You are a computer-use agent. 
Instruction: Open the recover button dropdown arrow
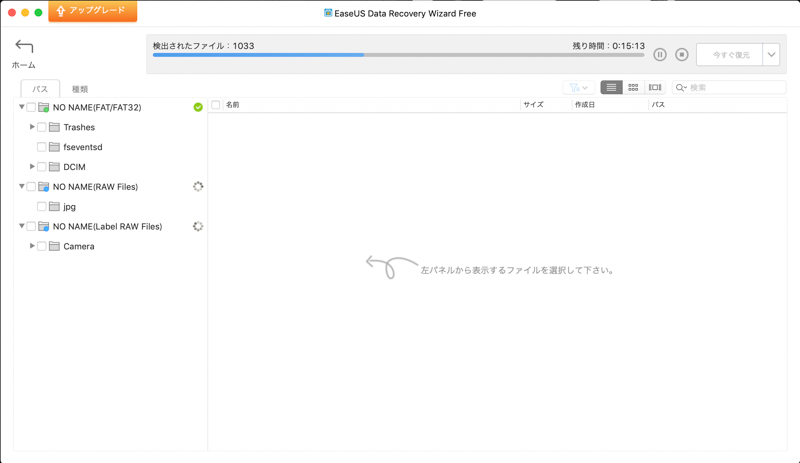[771, 55]
